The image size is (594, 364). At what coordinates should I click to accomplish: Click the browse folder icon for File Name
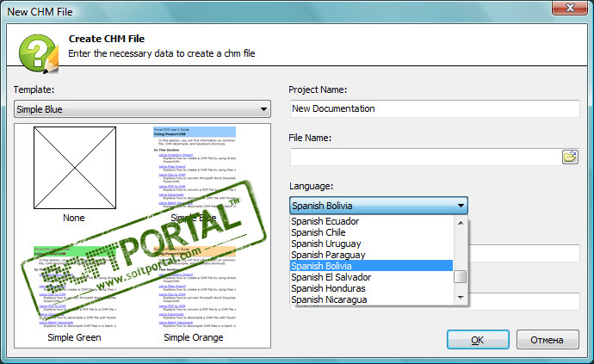[570, 157]
